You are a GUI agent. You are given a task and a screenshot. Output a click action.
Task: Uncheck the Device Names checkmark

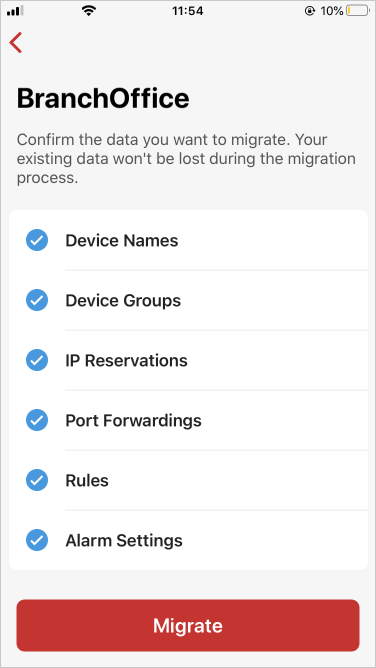click(37, 240)
